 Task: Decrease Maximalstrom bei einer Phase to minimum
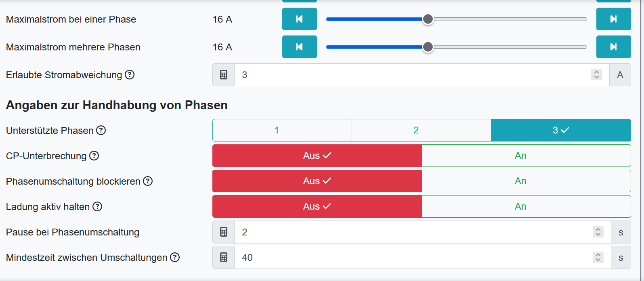299,19
